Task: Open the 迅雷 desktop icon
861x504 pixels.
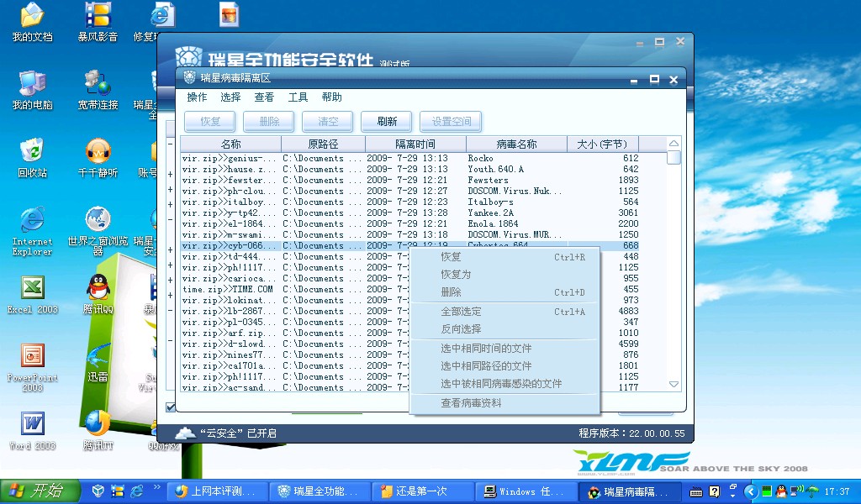Action: (98, 363)
